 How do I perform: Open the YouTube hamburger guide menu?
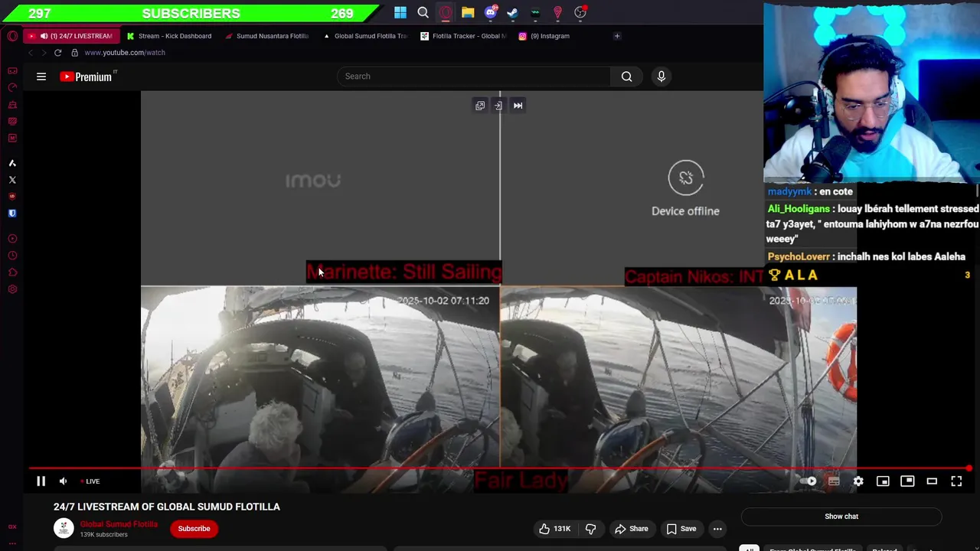41,77
